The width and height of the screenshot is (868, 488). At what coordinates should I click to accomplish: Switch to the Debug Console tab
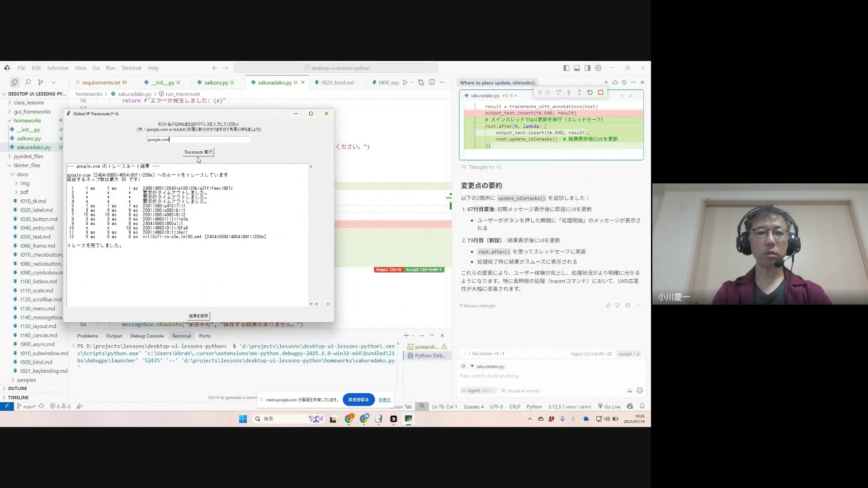pos(147,336)
